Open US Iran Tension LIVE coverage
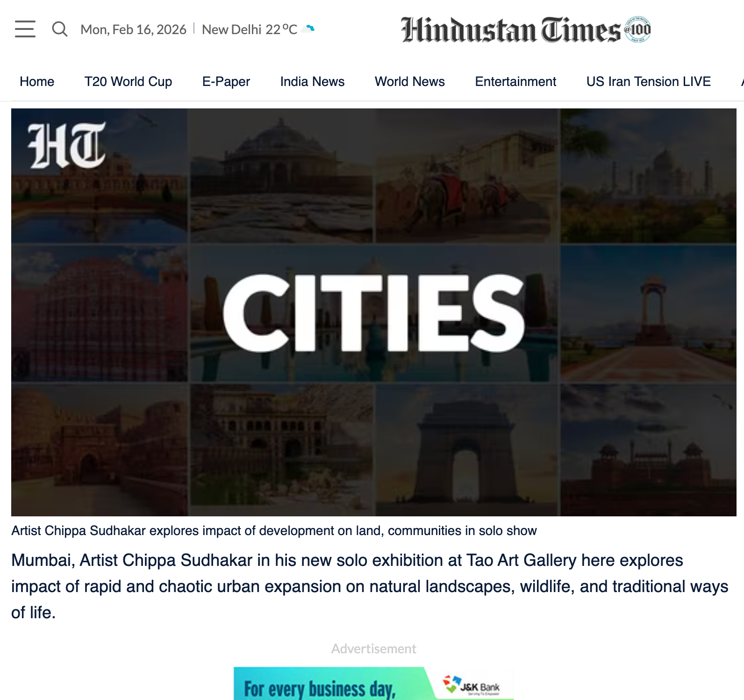744x700 pixels. (x=648, y=82)
